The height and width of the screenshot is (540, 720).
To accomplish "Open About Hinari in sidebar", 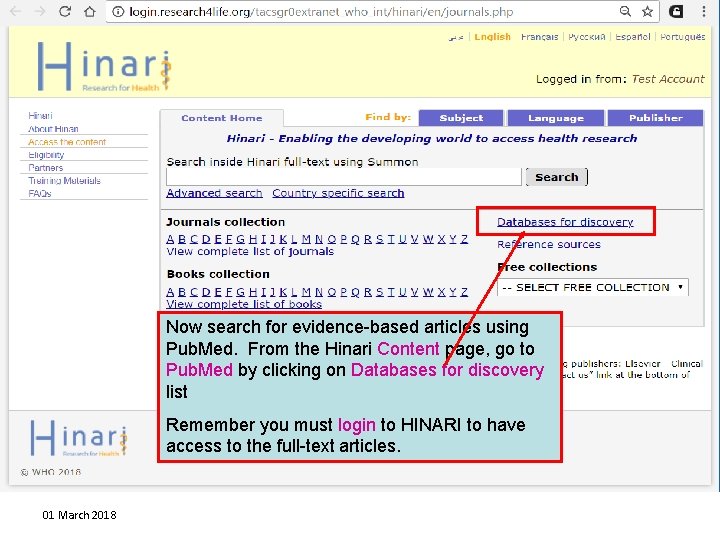I will tap(53, 129).
